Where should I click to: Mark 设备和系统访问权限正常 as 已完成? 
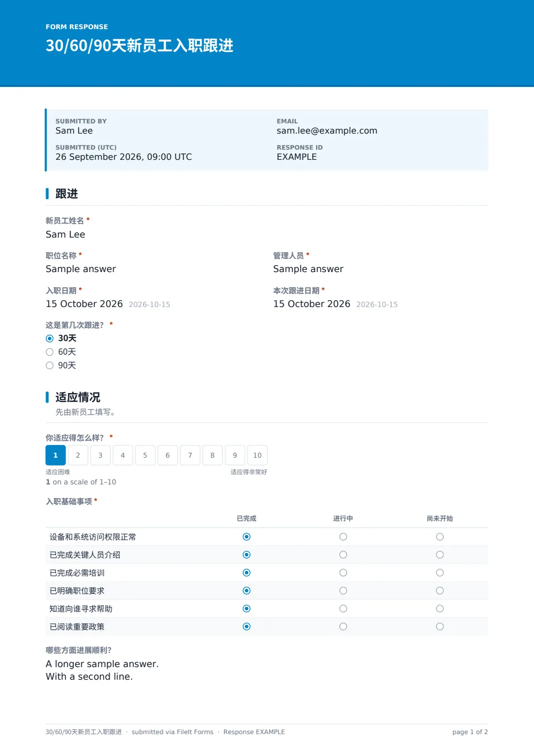click(247, 537)
